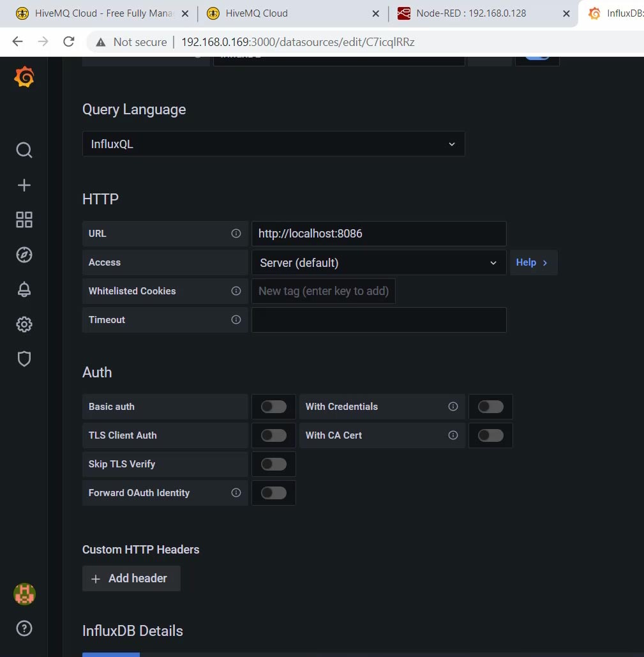Expand the Help section next to Access
Screen dimensions: 644x657
pos(534,262)
